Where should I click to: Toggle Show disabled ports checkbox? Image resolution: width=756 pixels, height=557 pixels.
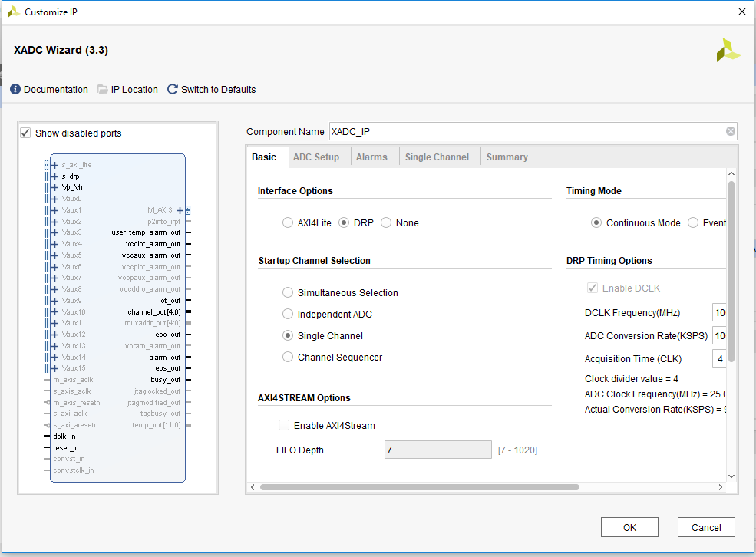25,133
